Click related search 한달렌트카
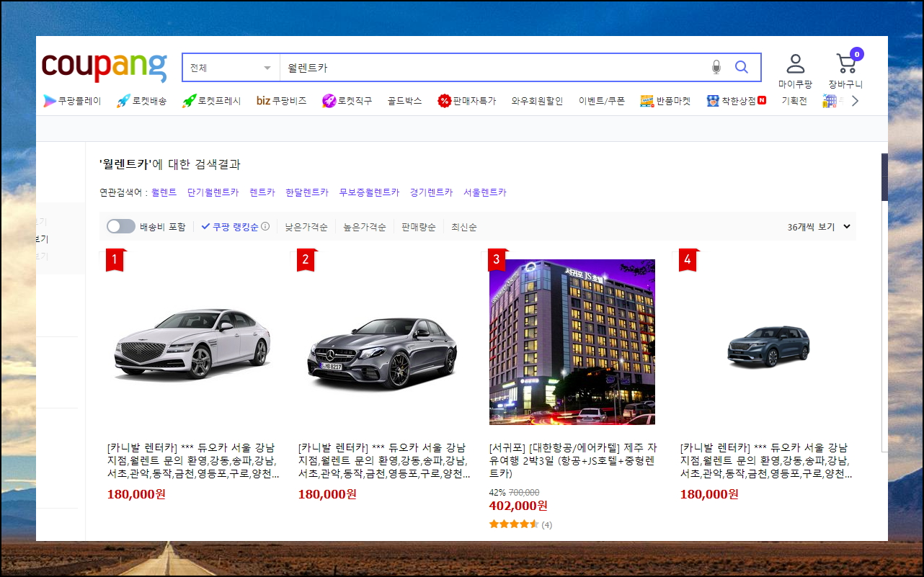Image resolution: width=924 pixels, height=577 pixels. [x=307, y=192]
